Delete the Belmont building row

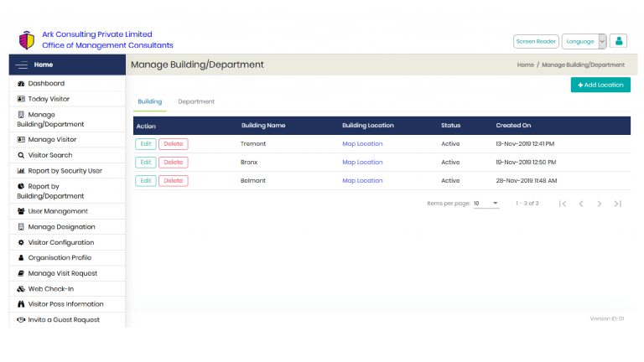(173, 181)
